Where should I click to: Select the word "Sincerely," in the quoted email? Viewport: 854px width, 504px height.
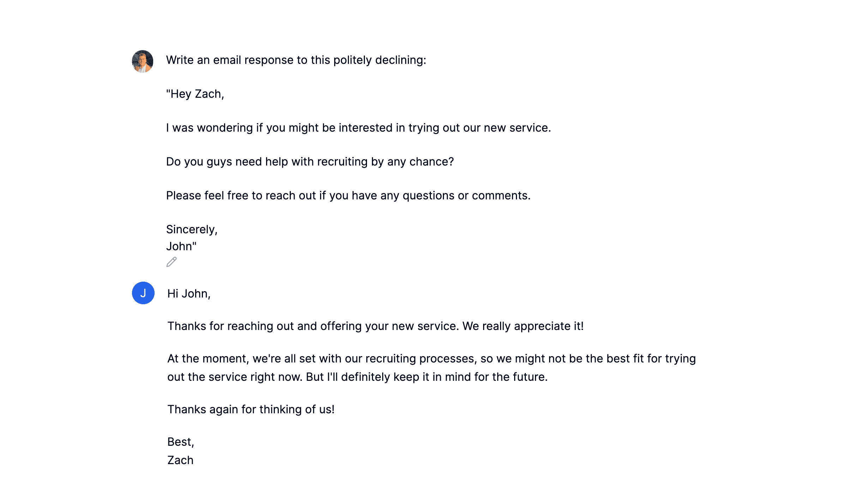coord(192,229)
